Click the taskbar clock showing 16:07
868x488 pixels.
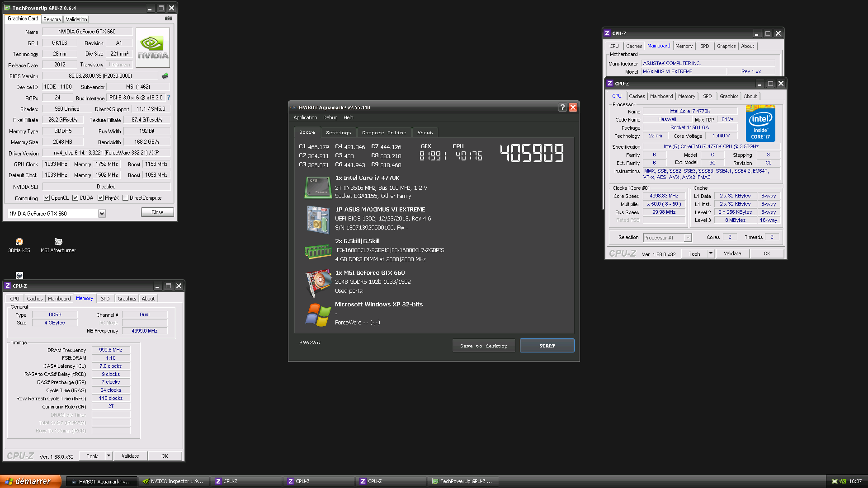855,481
